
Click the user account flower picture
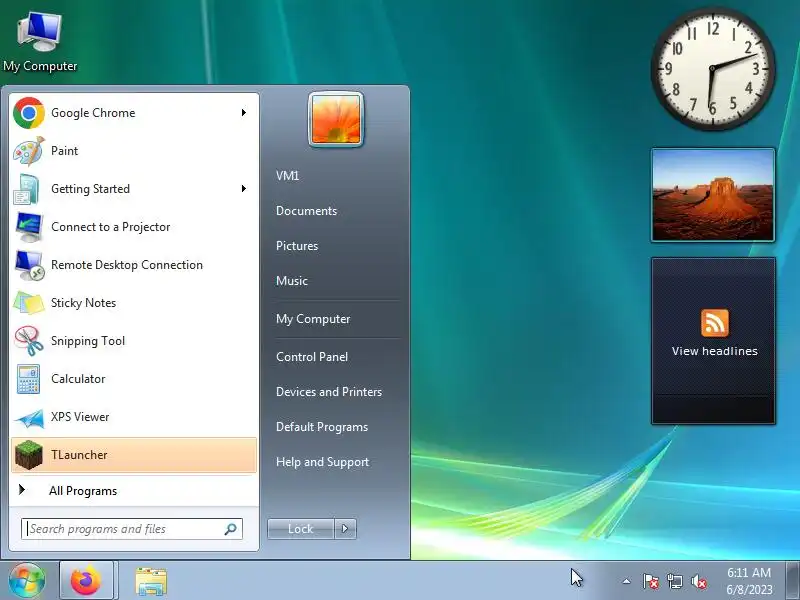click(336, 119)
